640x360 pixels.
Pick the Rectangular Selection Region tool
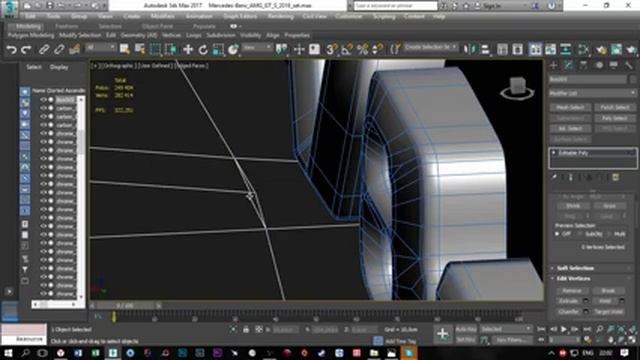click(x=155, y=49)
